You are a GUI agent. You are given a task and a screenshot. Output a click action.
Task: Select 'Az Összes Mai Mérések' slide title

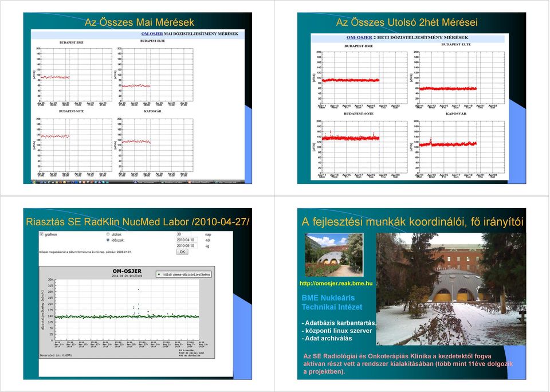(x=139, y=22)
